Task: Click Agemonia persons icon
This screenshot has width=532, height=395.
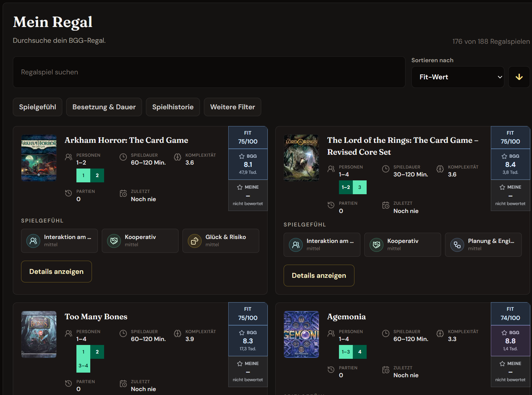Action: coord(331,333)
